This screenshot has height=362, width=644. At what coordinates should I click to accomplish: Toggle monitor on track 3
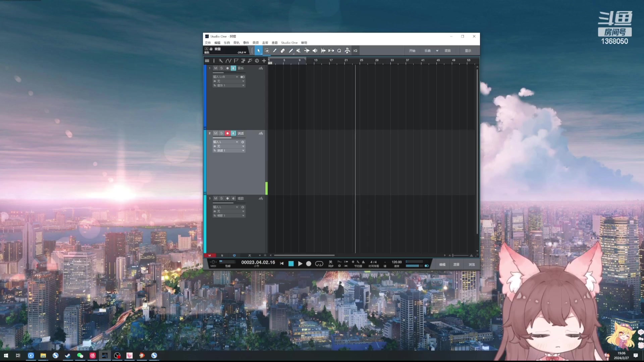(233, 198)
